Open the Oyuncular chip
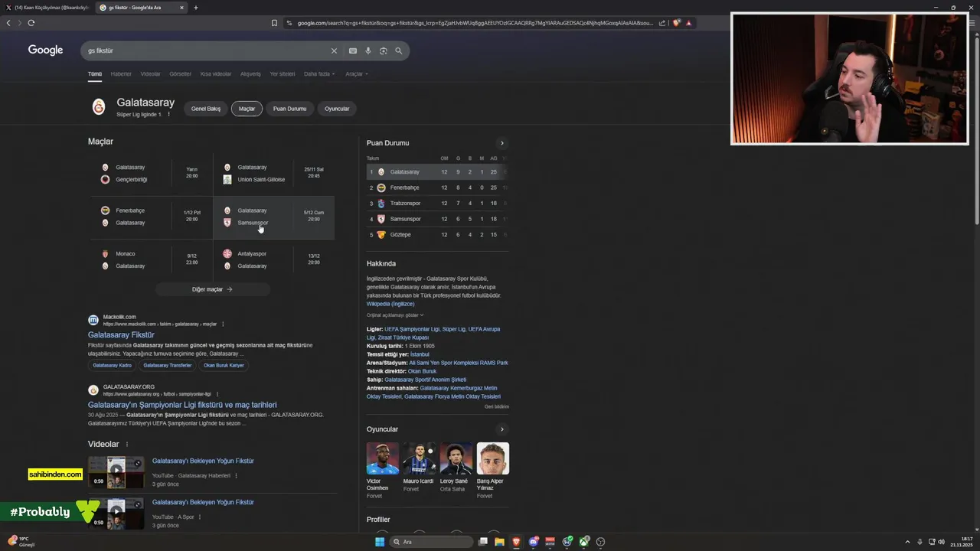 [x=337, y=109]
